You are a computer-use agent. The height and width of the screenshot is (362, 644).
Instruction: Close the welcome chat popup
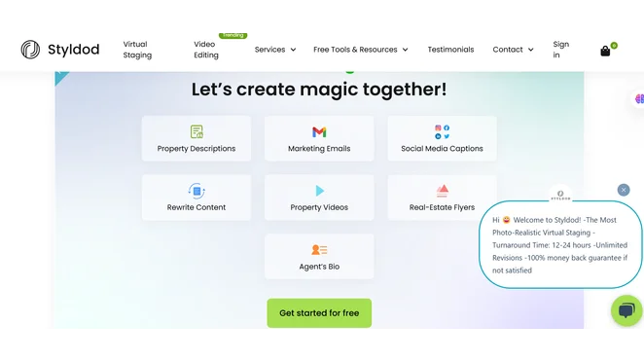click(x=624, y=190)
